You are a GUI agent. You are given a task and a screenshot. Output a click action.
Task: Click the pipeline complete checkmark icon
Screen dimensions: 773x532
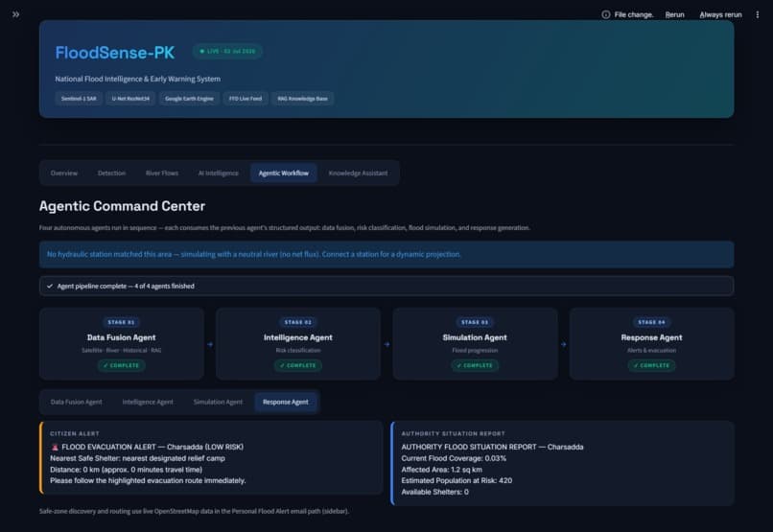tap(50, 286)
